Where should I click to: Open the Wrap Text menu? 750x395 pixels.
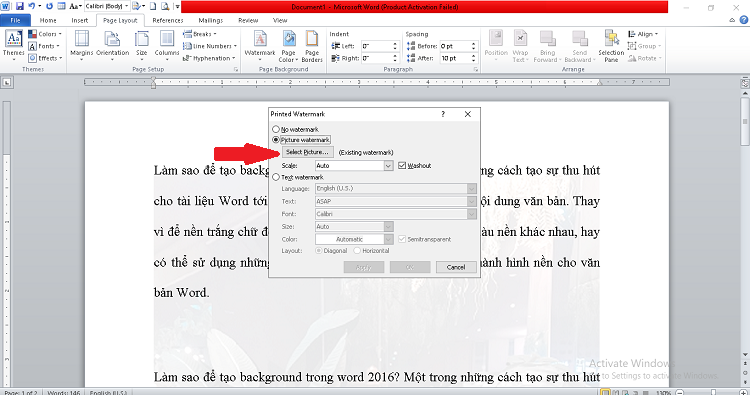coord(520,46)
